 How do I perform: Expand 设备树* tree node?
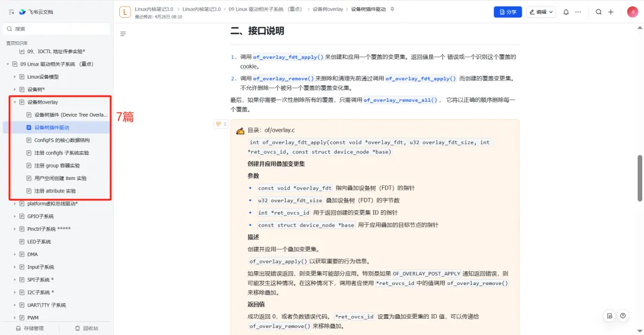[x=14, y=89]
